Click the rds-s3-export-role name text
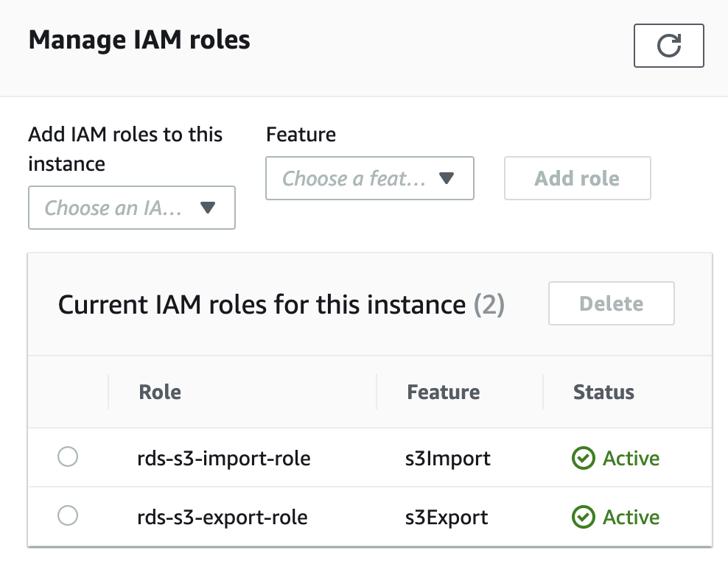Image resolution: width=728 pixels, height=564 pixels. click(223, 518)
